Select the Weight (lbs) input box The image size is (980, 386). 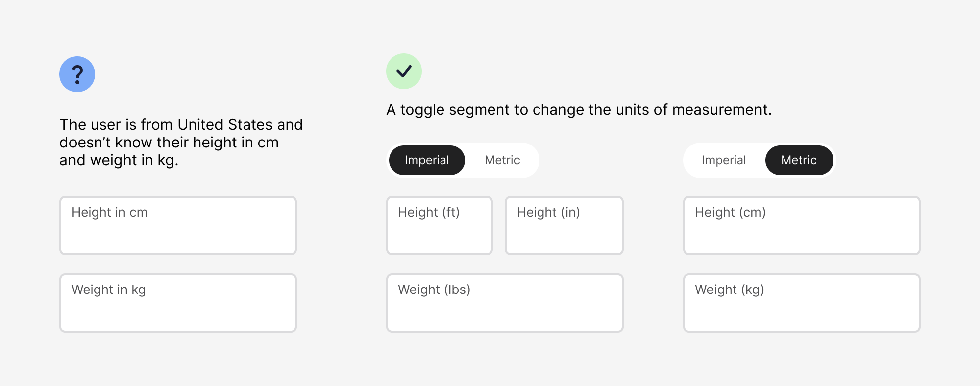pos(505,303)
